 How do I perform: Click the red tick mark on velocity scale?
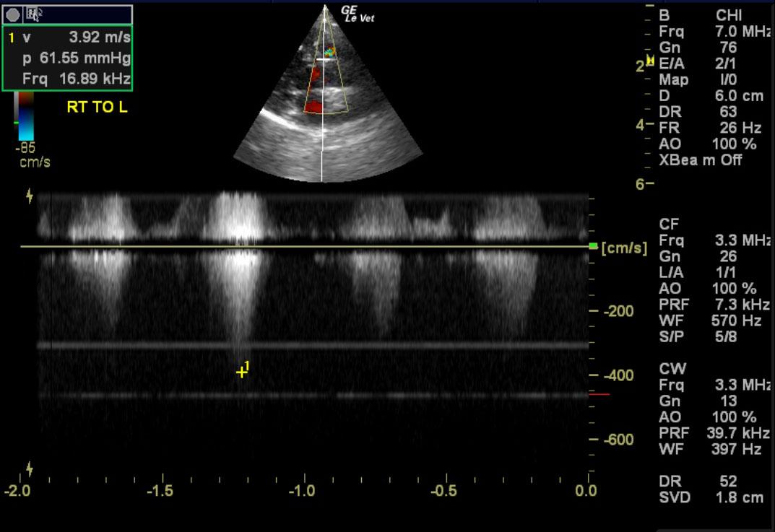pos(599,395)
